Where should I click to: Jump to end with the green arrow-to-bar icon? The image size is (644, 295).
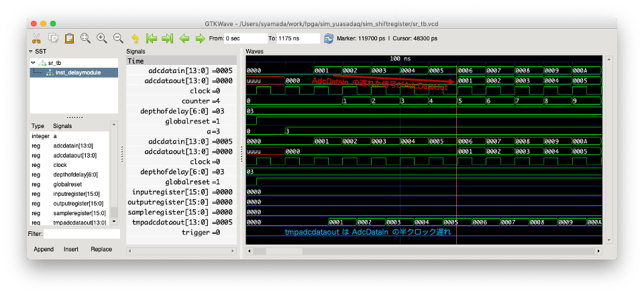tap(168, 38)
